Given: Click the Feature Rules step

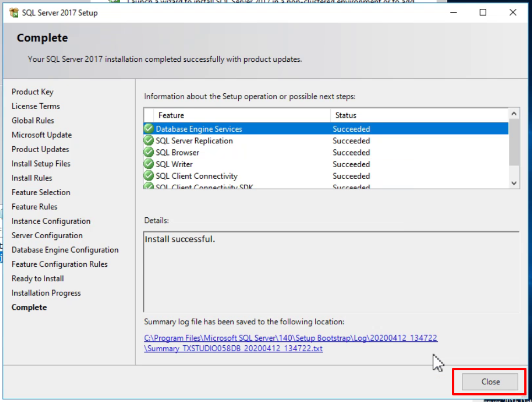Looking at the screenshot, I should (x=35, y=207).
